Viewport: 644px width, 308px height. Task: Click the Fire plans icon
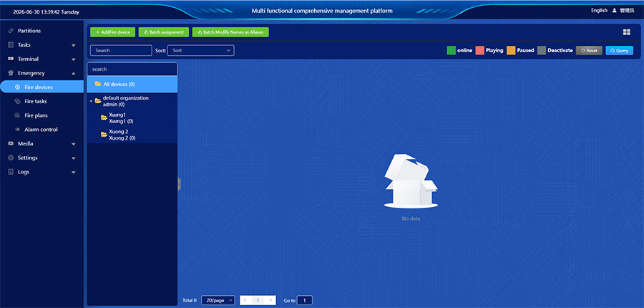(x=17, y=115)
